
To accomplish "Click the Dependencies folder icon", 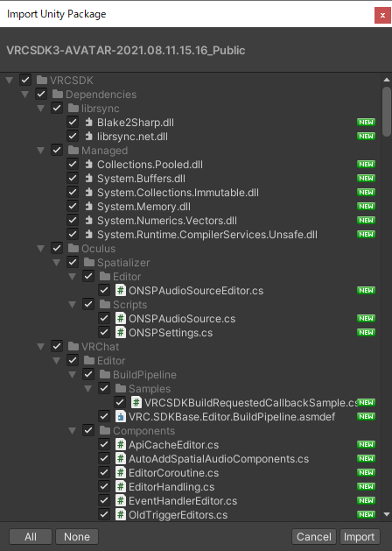I will point(58,95).
